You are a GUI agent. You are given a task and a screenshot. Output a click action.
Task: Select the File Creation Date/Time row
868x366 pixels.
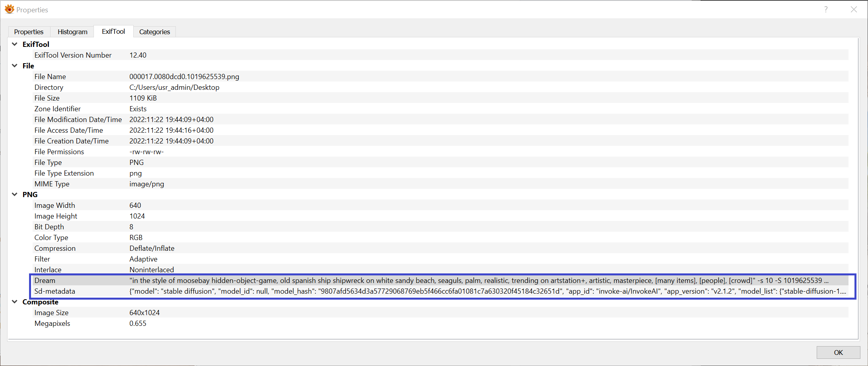(440, 141)
